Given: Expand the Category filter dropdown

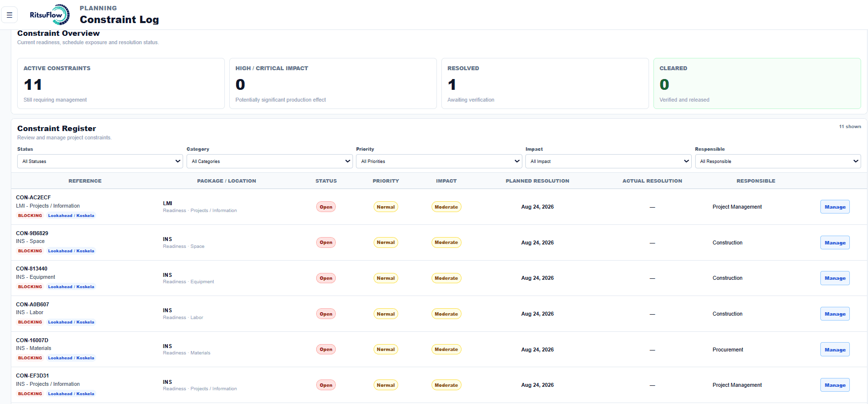Looking at the screenshot, I should [270, 161].
